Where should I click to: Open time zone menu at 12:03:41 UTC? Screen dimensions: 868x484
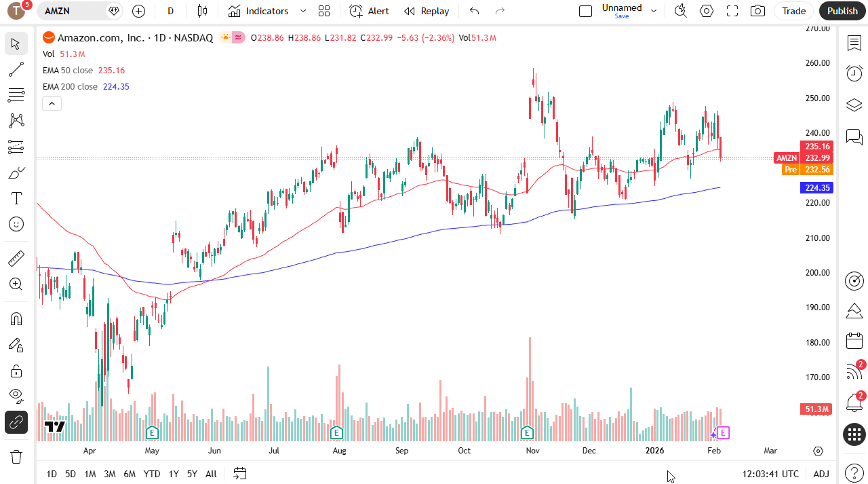770,474
